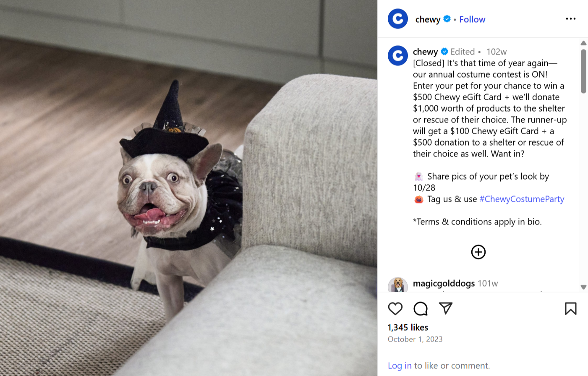Follow the chewy account

472,19
